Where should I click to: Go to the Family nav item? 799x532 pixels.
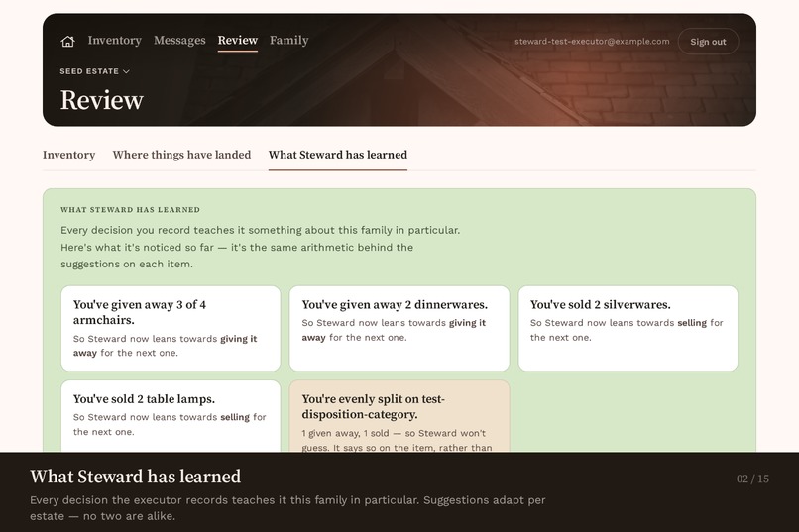click(x=288, y=41)
